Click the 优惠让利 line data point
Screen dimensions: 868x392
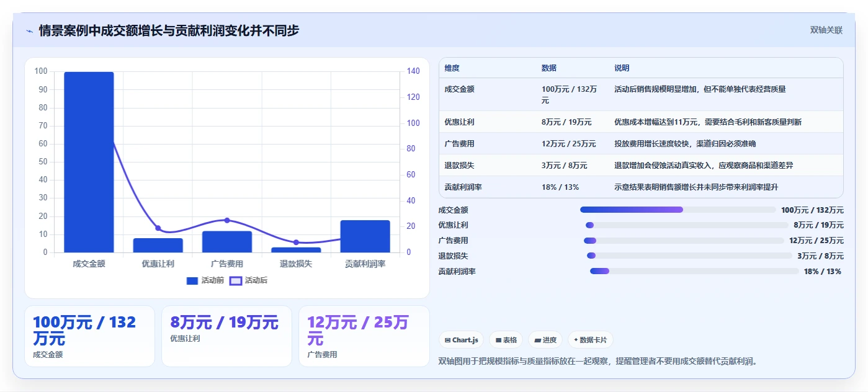pyautogui.click(x=158, y=228)
